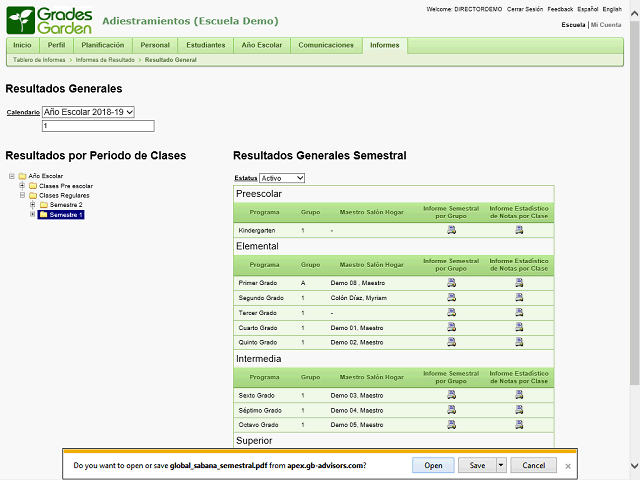Screen dimensions: 640x480
Task: Open Cuarto Grado statistical grades report icon
Action: click(519, 327)
